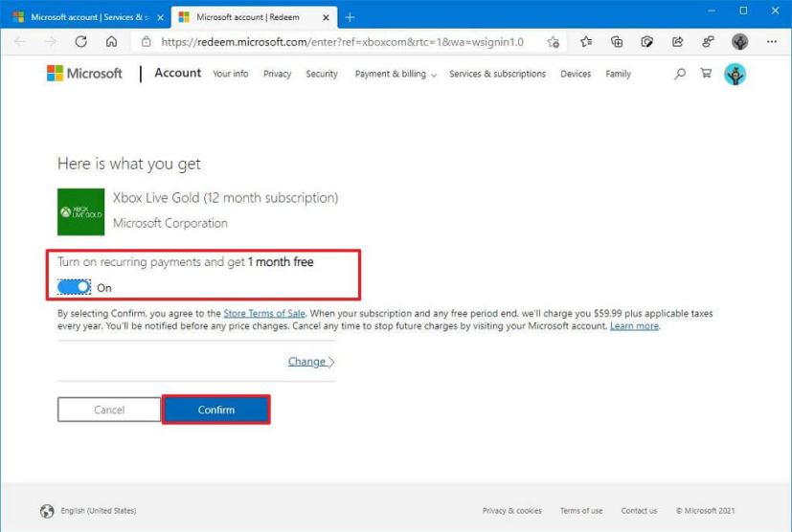The image size is (792, 532).
Task: Click the Learn more link
Action: tap(634, 325)
